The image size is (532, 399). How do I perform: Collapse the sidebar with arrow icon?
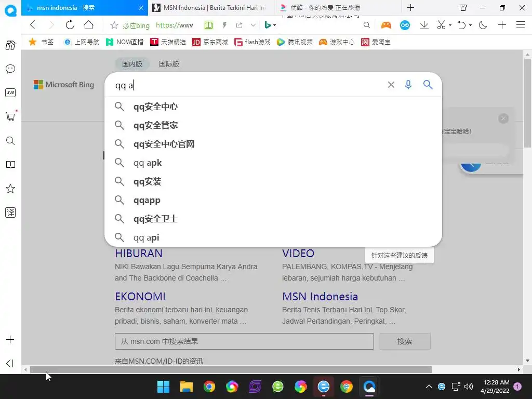pos(10,363)
